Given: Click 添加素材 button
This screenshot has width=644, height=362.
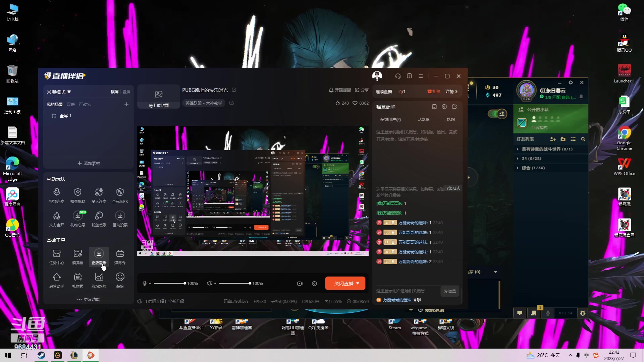Looking at the screenshot, I should click(89, 163).
